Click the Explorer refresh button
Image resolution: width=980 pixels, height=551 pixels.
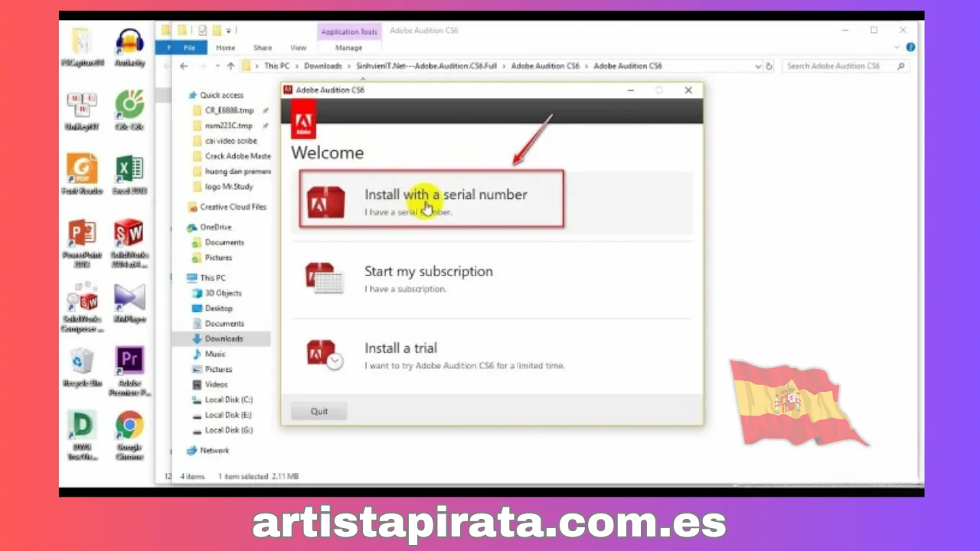click(x=769, y=67)
